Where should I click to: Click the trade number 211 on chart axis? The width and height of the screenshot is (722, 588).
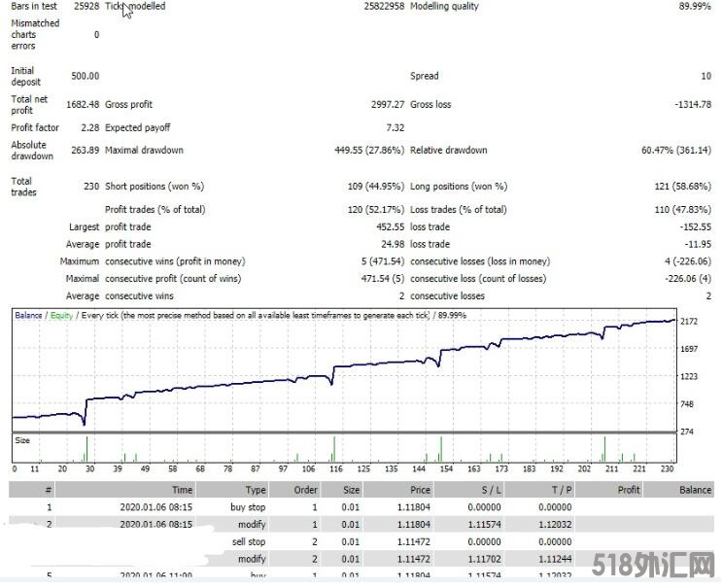pyautogui.click(x=611, y=469)
